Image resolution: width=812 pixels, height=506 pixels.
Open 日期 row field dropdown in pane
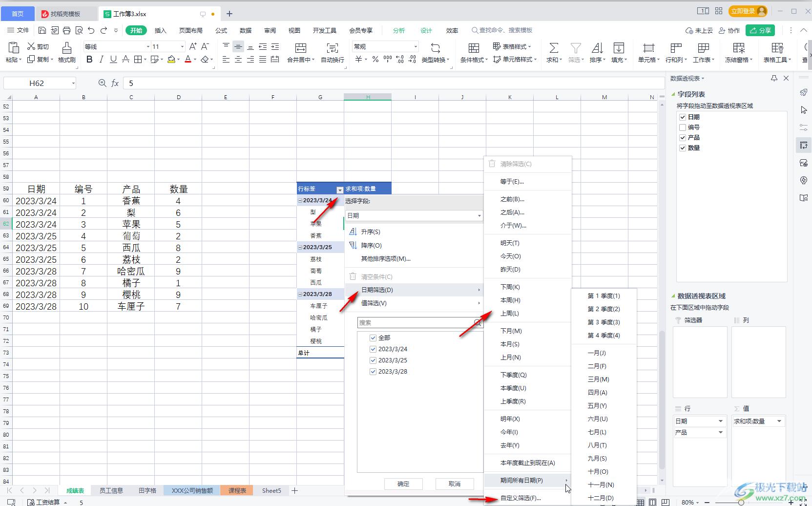tap(720, 421)
